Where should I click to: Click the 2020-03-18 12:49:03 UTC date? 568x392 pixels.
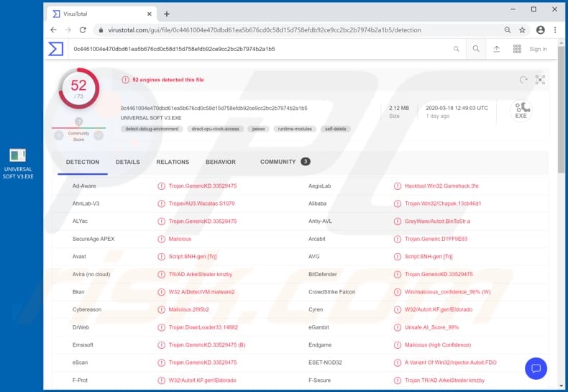(x=457, y=108)
